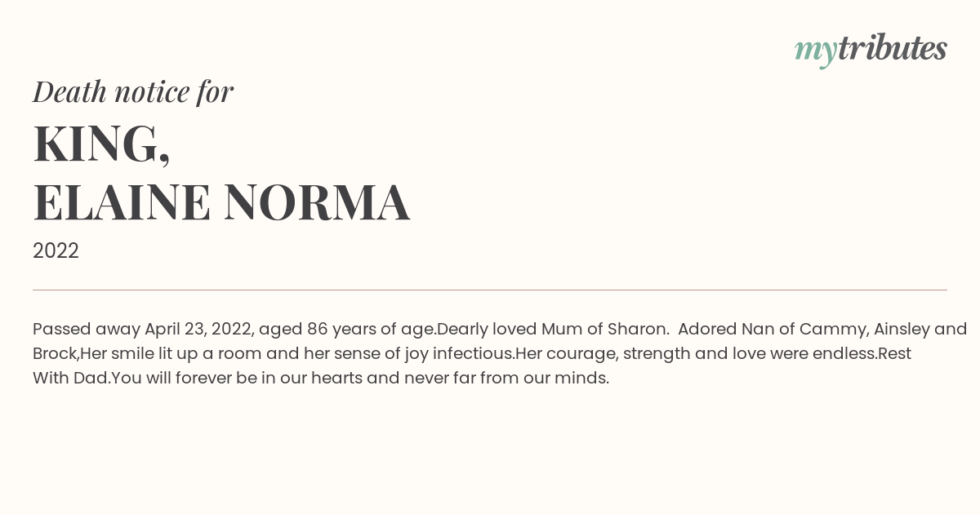
Task: Click the name "Cammy" in the notice
Action: 833,330
